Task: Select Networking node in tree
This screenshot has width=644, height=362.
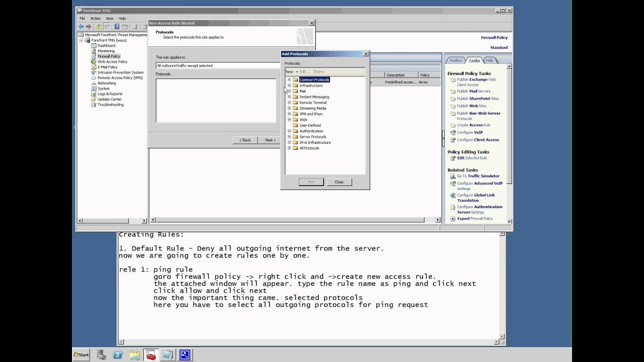Action: (x=107, y=83)
